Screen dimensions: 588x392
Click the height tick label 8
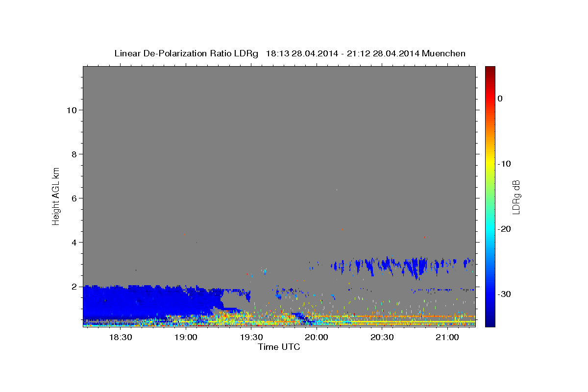[75, 154]
